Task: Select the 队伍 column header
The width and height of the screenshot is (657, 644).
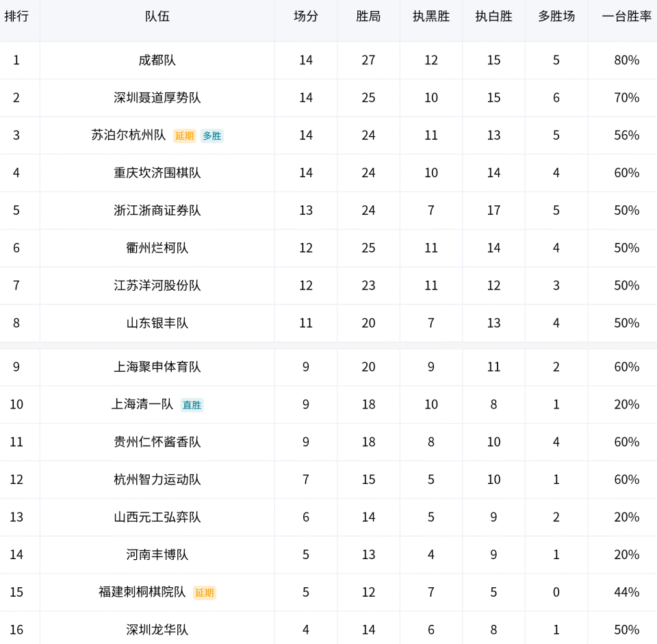Action: pos(157,17)
